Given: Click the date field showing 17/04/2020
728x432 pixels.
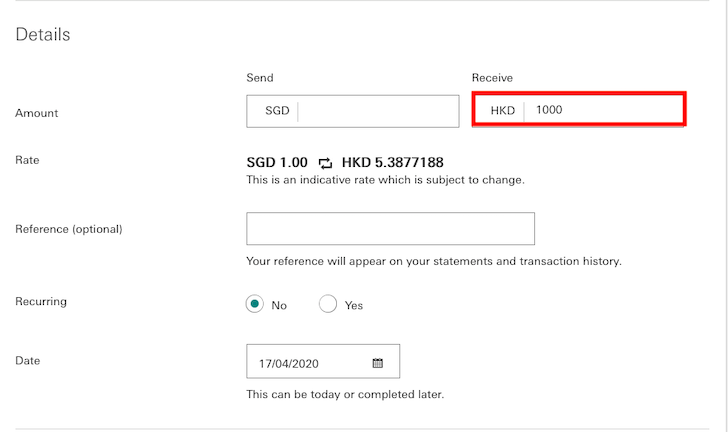Looking at the screenshot, I should pyautogui.click(x=323, y=361).
